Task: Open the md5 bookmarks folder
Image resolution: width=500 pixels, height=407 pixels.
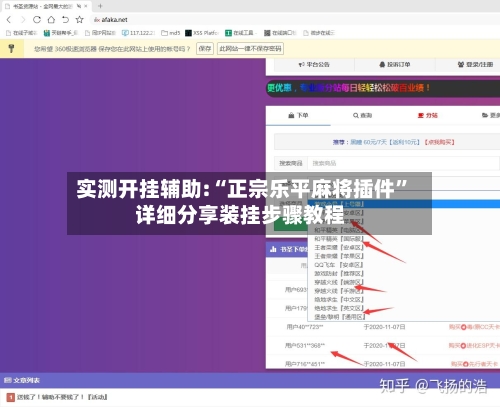Action: point(171,33)
